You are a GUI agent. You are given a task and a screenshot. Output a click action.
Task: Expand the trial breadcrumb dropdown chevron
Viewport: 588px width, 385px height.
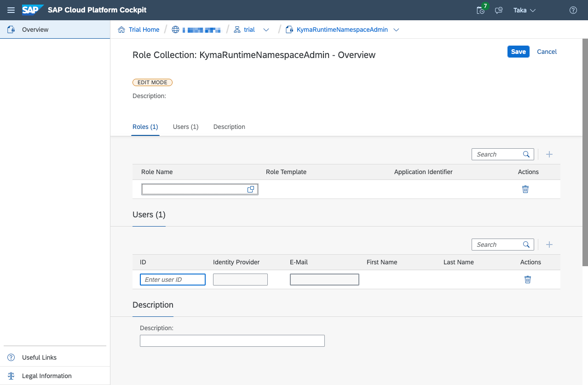266,30
